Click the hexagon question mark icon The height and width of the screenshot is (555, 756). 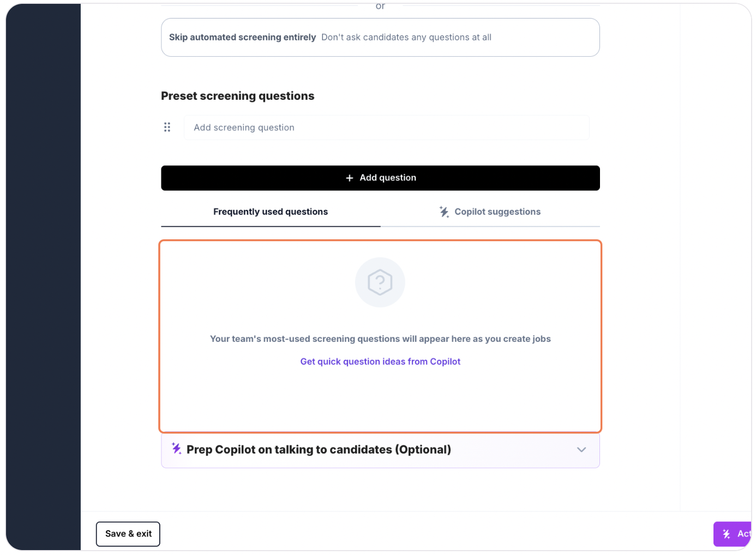tap(380, 282)
